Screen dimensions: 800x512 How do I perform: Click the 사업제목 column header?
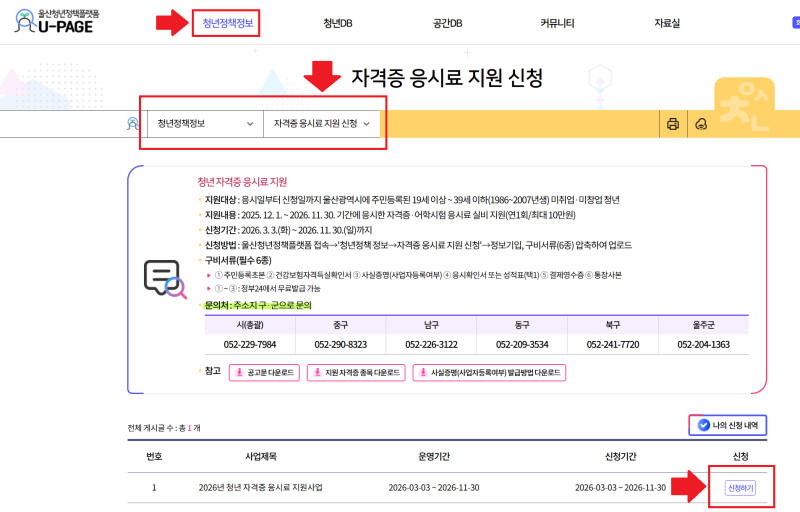(261, 456)
